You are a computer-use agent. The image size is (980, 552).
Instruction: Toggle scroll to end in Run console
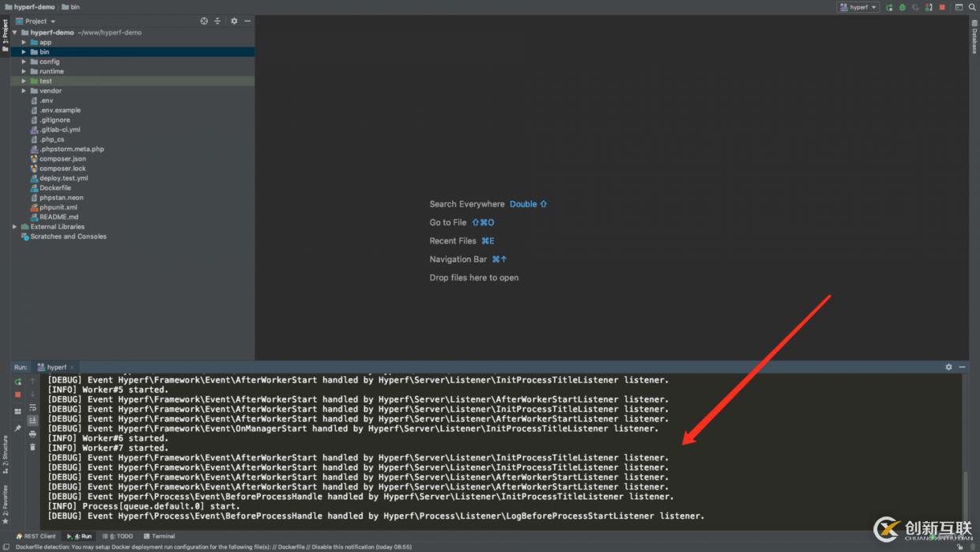(32, 421)
